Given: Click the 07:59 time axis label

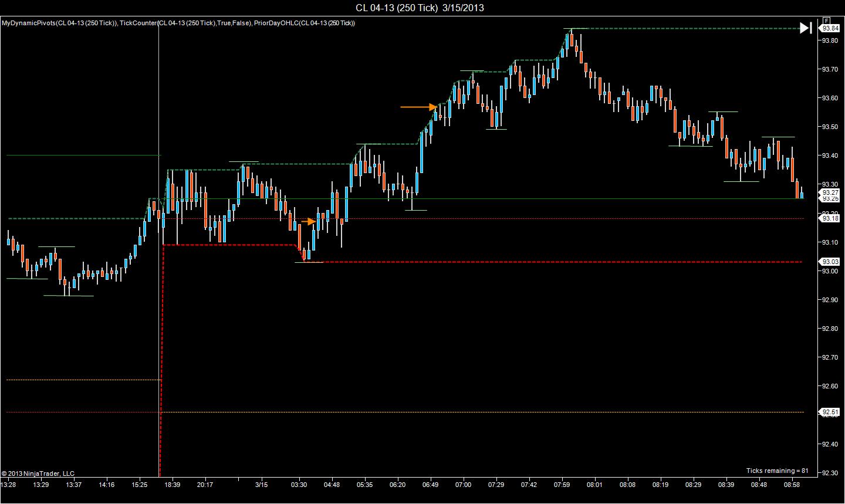Looking at the screenshot, I should tap(562, 485).
